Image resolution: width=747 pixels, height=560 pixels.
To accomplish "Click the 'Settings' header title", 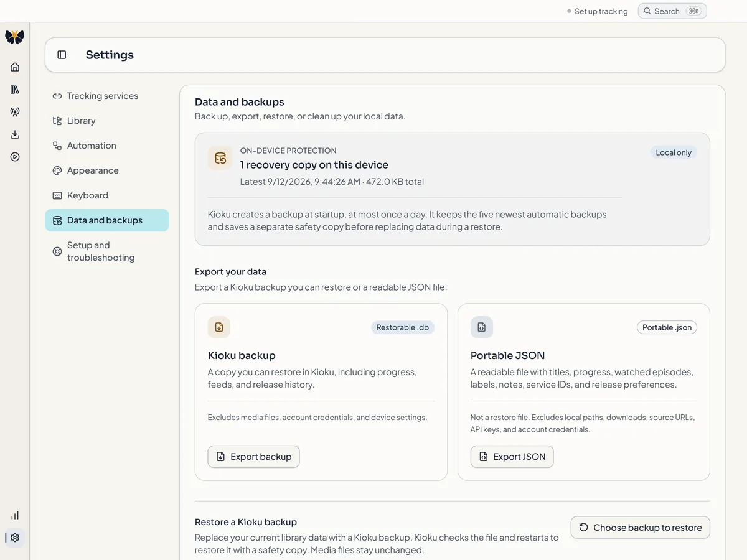I will pyautogui.click(x=110, y=55).
